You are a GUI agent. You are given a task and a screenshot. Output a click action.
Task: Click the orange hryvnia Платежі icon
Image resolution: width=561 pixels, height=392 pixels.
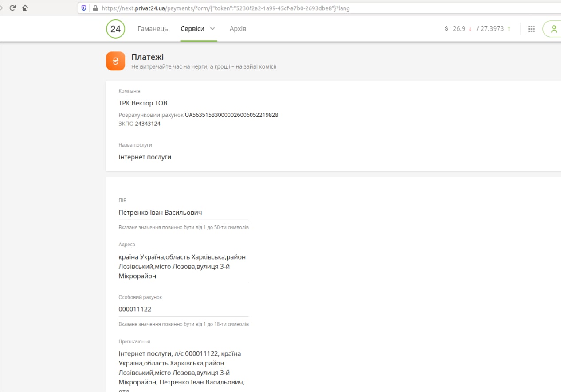tap(115, 61)
